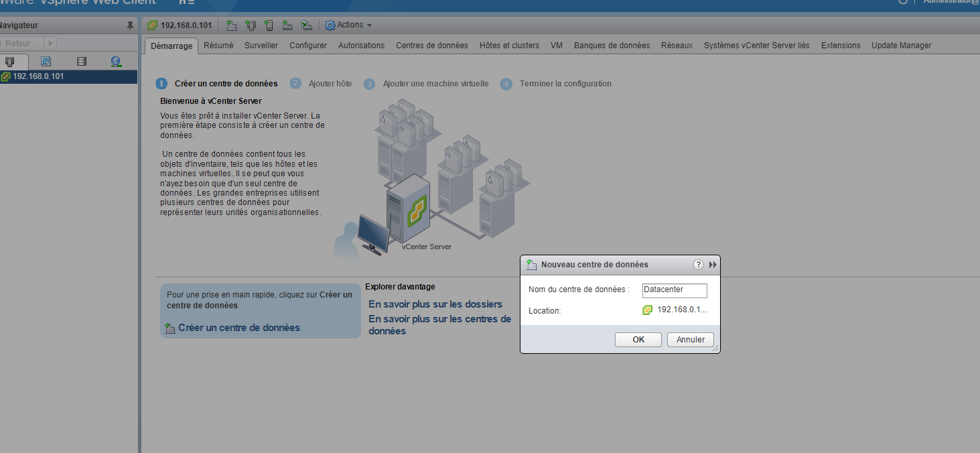Open En savoir plus sur les centres de données
Screen dimensions: 980x453
440,325
